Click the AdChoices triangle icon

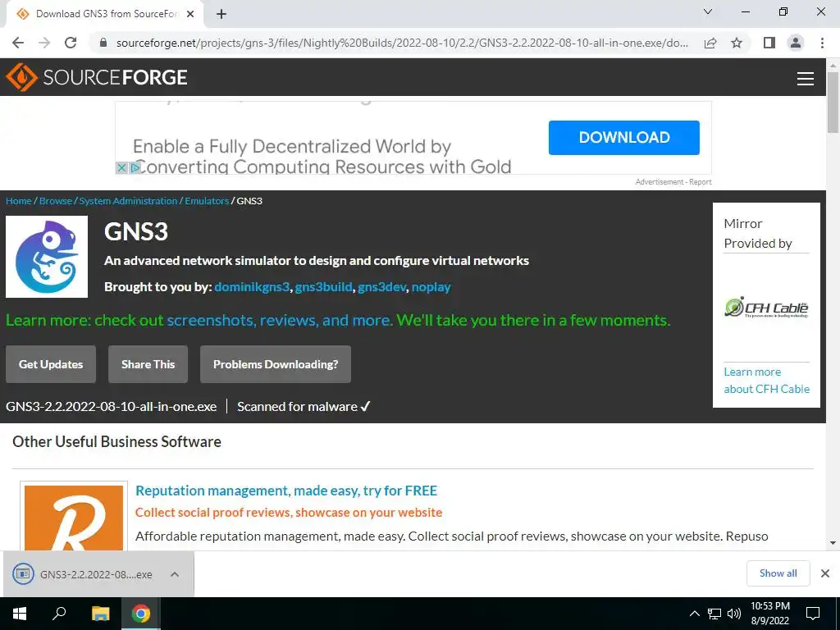[x=135, y=167]
